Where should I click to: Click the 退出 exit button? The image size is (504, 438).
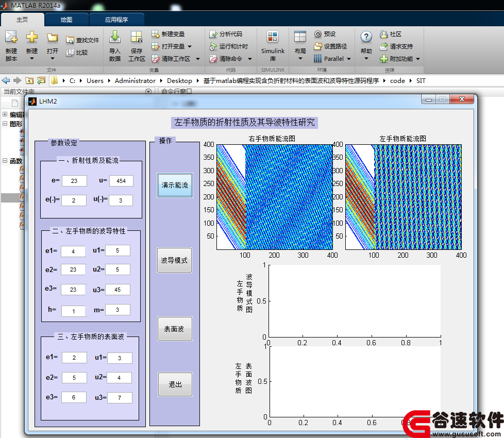(175, 384)
